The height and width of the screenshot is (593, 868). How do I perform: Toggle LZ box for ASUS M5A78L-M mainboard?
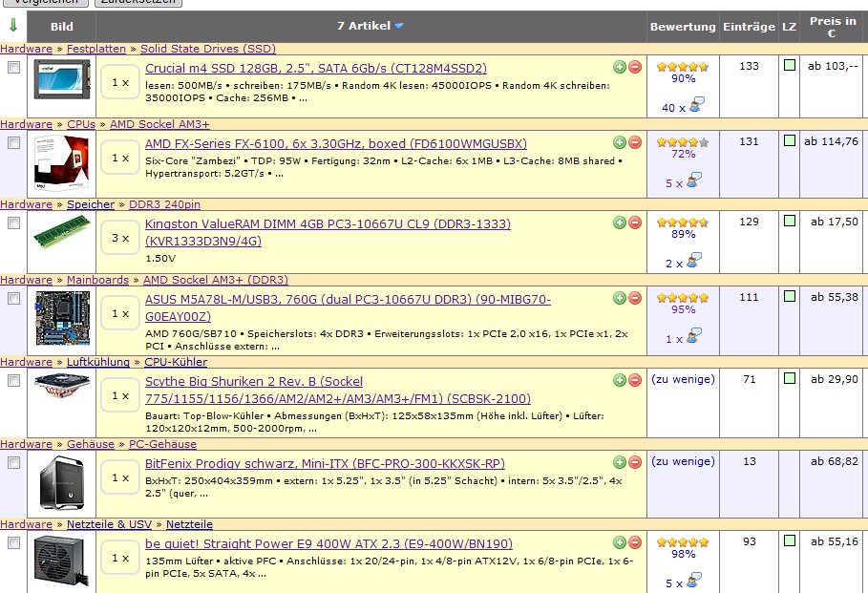tap(790, 296)
